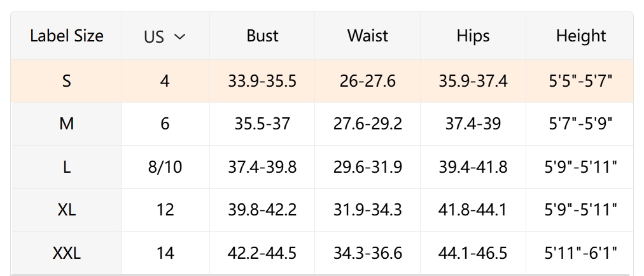Screen dimensions: 644x276
Task: Click the US size 8/10 cell
Action: pos(165,167)
